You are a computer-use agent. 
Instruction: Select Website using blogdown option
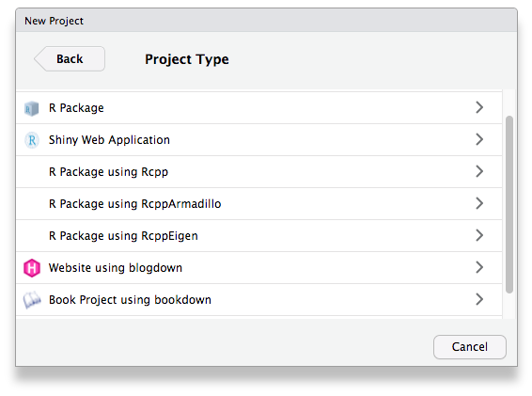pyautogui.click(x=258, y=268)
